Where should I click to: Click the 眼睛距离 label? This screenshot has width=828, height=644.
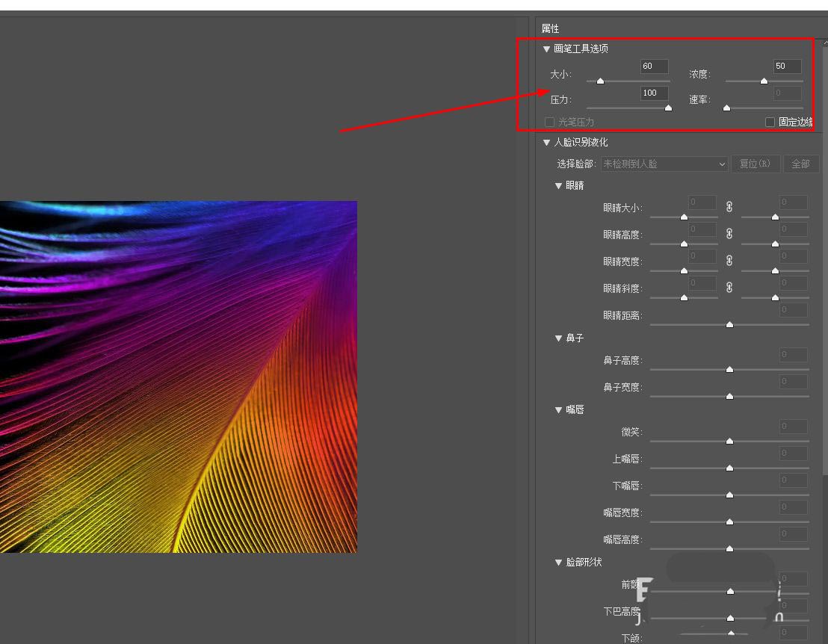tap(622, 316)
